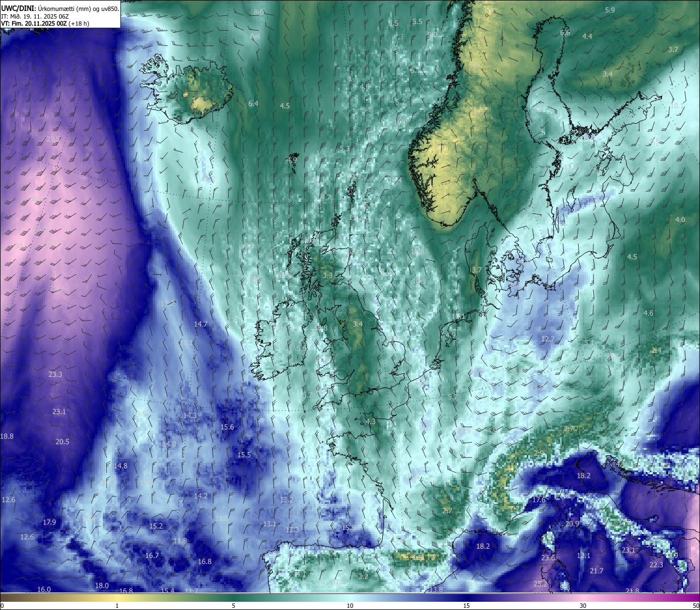Click the UWC/DINI Úrkomumætti title text
This screenshot has width=700, height=610.
tap(60, 8)
